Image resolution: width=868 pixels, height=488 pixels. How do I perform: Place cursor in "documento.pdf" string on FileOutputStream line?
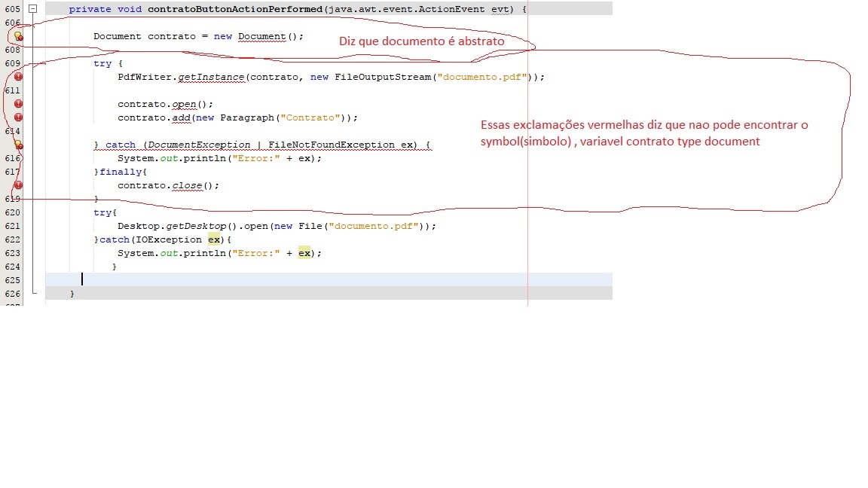click(482, 77)
